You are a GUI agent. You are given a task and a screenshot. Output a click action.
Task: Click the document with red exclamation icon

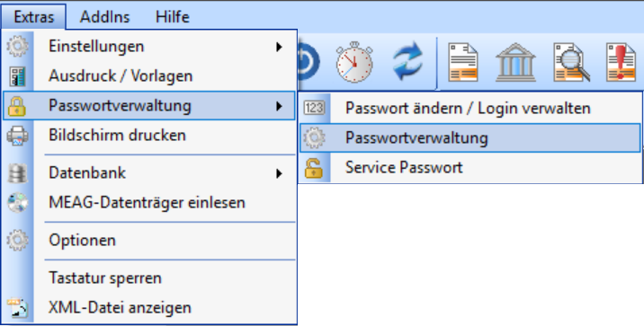[x=621, y=62]
